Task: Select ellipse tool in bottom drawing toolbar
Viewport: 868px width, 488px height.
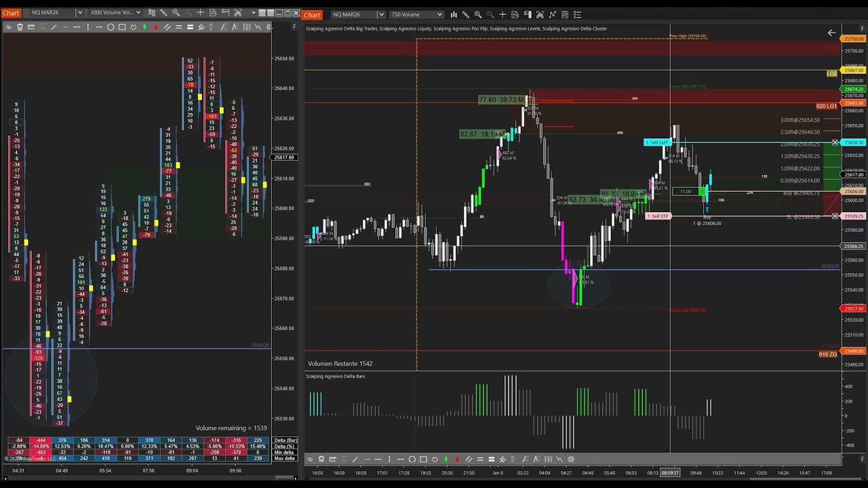Action: point(412,460)
